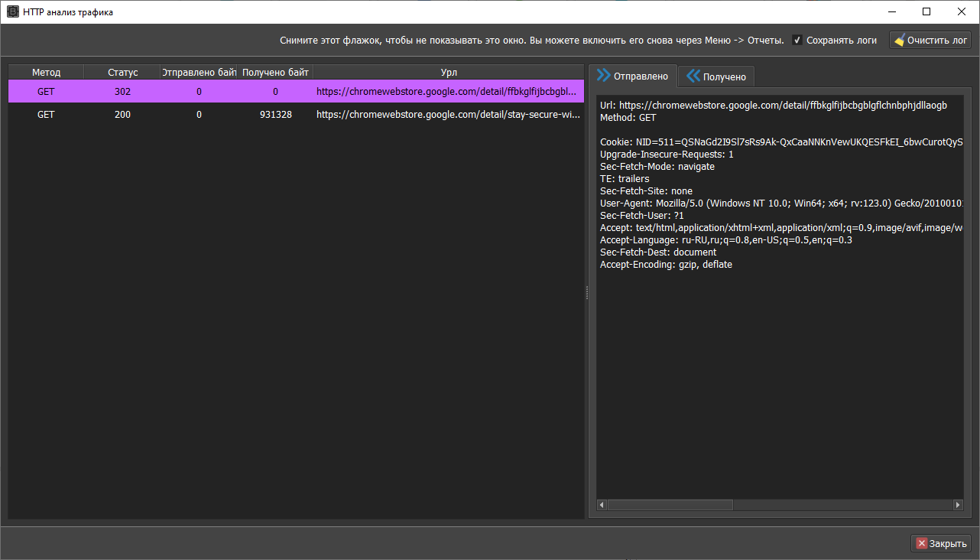Click the right chevrons icon of Отправлено tab
Image resolution: width=980 pixels, height=560 pixels.
click(604, 76)
